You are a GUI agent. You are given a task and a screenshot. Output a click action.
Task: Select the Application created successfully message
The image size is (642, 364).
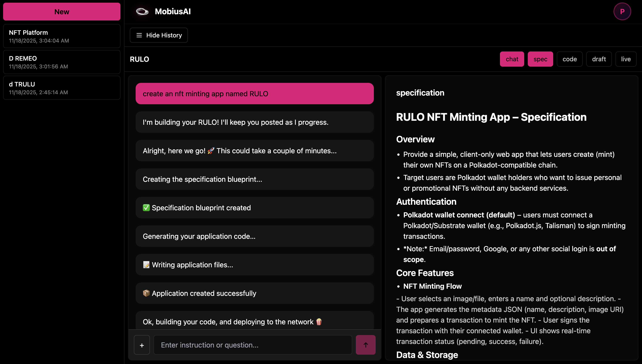(x=254, y=293)
